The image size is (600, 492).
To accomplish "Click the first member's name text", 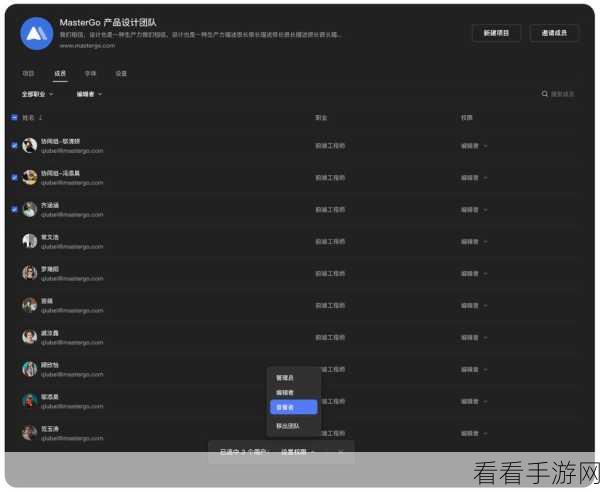I will point(60,141).
